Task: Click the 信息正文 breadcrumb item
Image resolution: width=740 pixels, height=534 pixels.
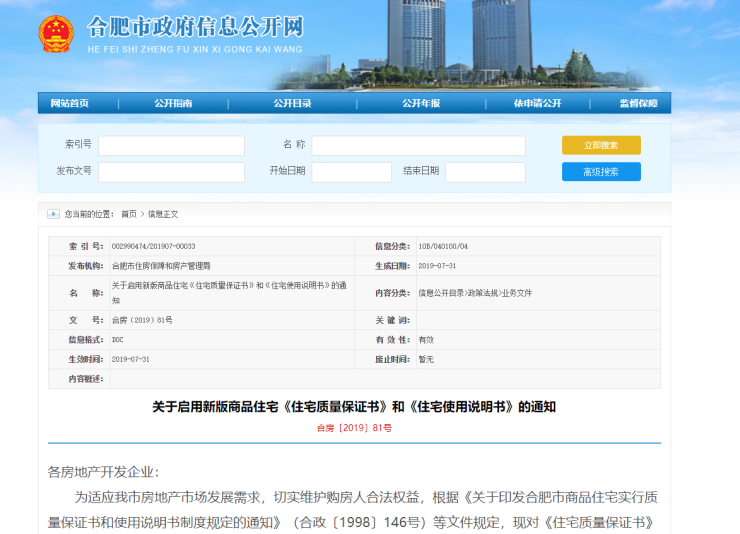Action: tap(163, 214)
